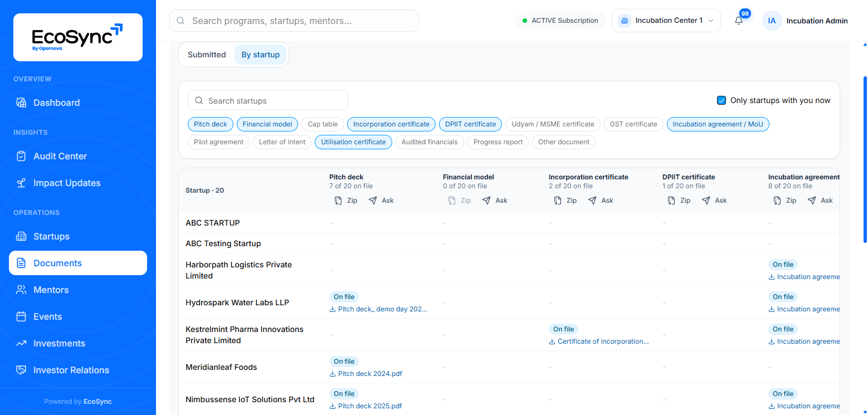Switch to the Submitted tab
868x415 pixels.
tap(207, 55)
